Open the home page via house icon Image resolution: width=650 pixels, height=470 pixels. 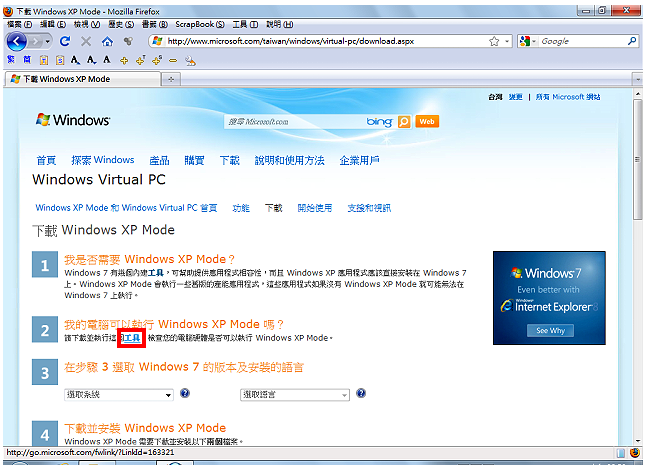point(107,41)
